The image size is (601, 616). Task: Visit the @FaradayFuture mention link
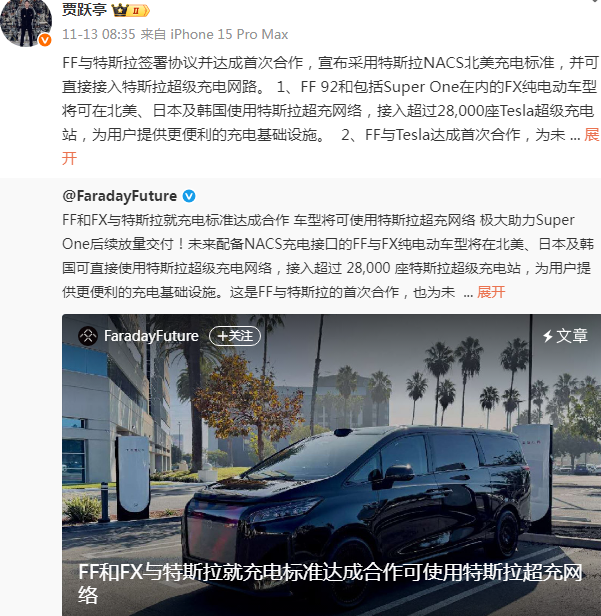point(120,196)
